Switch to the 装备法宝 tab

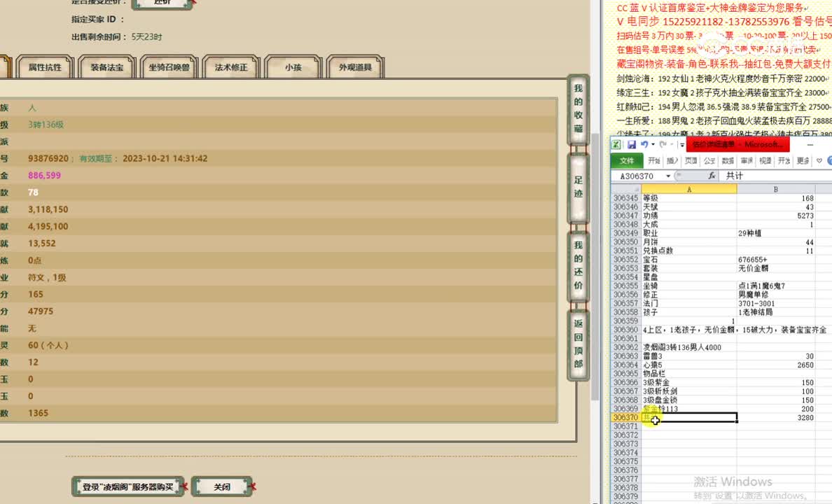click(x=106, y=68)
